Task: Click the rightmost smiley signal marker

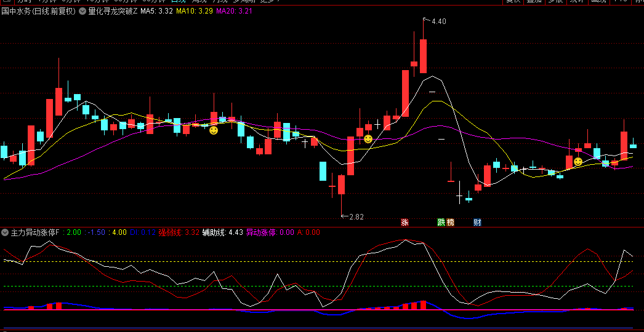Action: [578, 162]
